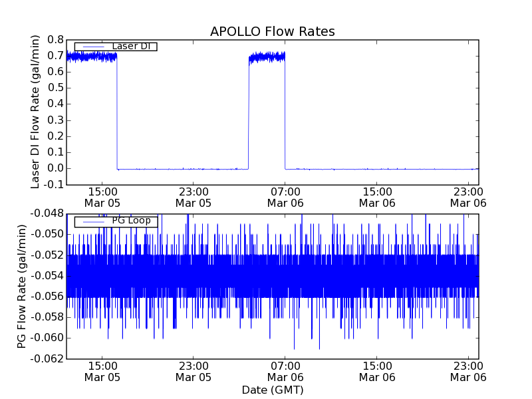Image resolution: width=532 pixels, height=399 pixels.
Task: Click '23:00 Mar 05' label under PG plot
Action: 194,372
